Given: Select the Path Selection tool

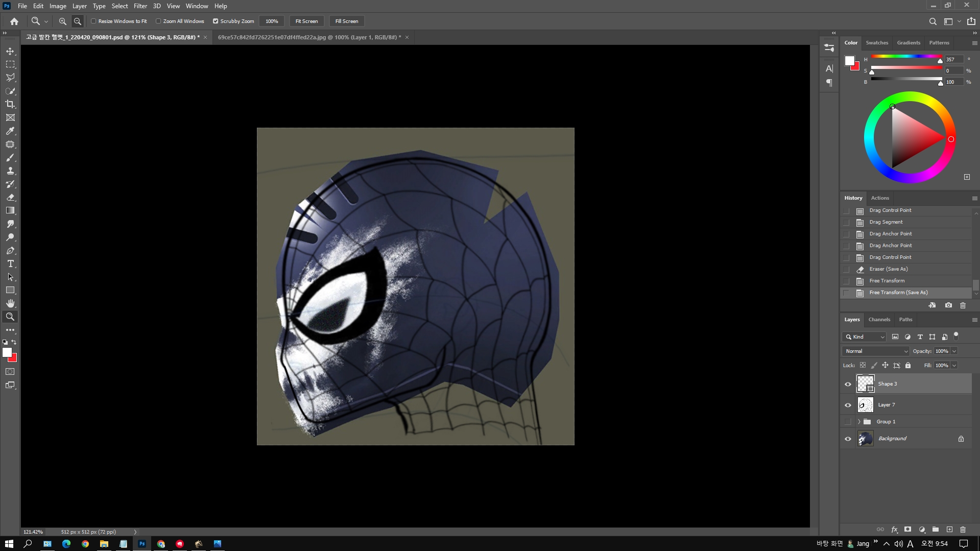Looking at the screenshot, I should pyautogui.click(x=10, y=277).
